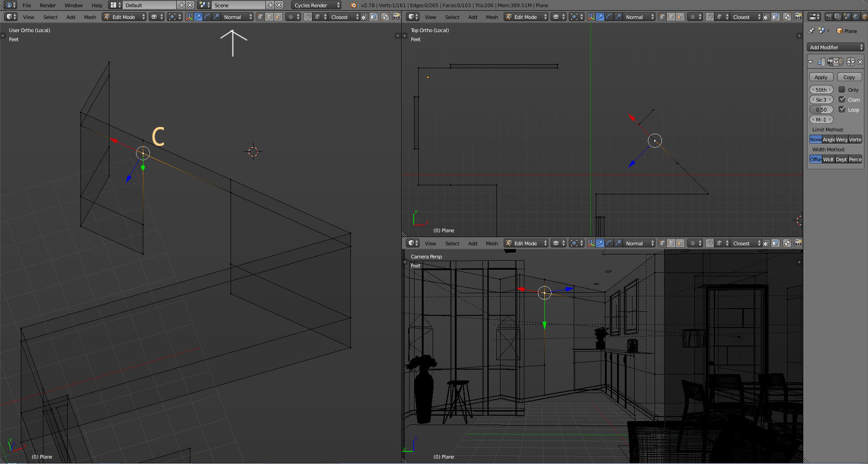
Task: Open Normal orientation dropdown in left viewport
Action: click(x=238, y=17)
